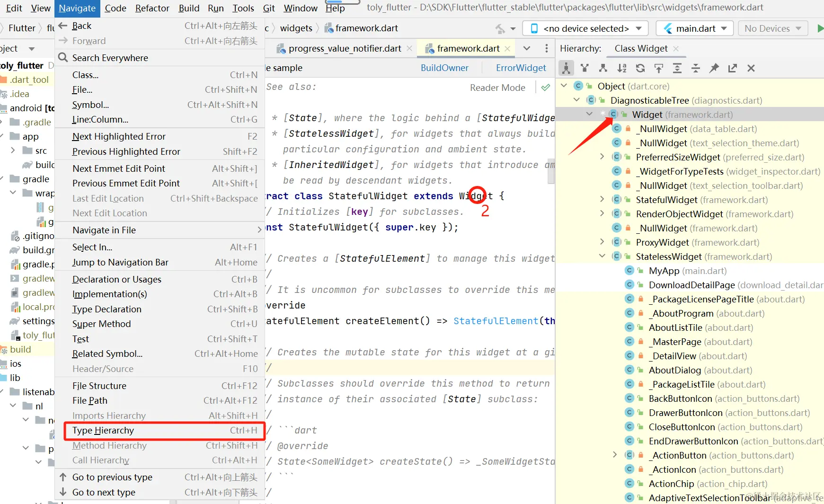Click Search Everywhere magnifier icon
Screen dimensions: 824x504
63,58
